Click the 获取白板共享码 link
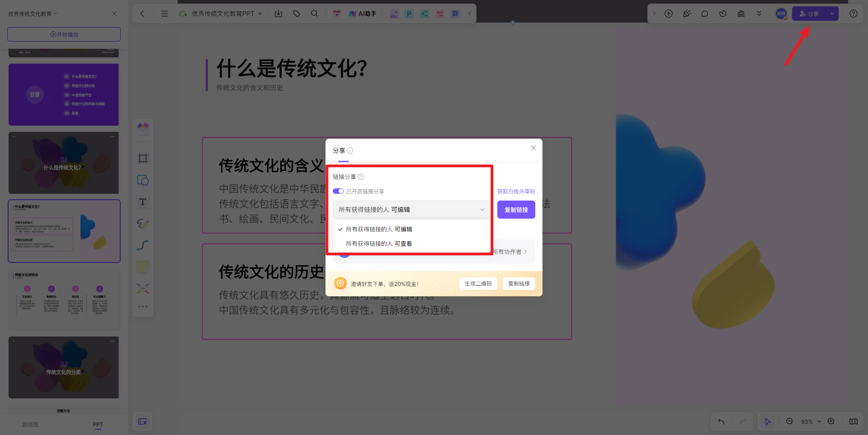 (516, 192)
